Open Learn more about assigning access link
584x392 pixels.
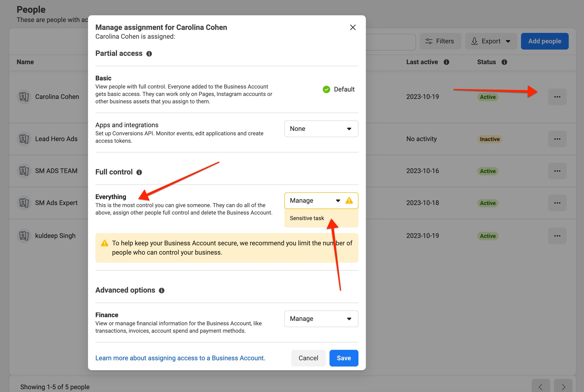pos(180,358)
